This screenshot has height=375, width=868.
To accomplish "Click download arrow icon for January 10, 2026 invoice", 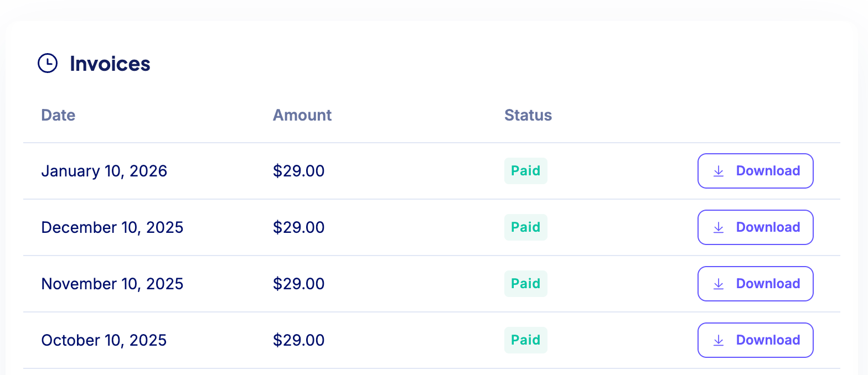I will pos(719,171).
